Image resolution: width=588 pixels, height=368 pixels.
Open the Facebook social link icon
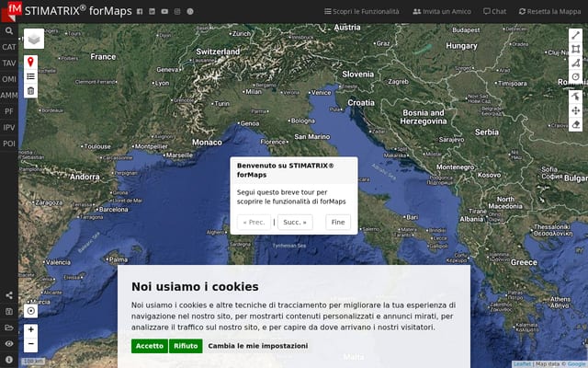[x=140, y=12]
